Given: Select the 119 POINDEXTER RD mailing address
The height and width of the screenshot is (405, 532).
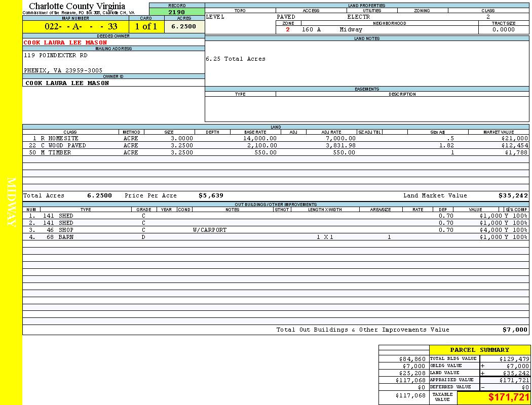Looking at the screenshot, I should coord(56,55).
